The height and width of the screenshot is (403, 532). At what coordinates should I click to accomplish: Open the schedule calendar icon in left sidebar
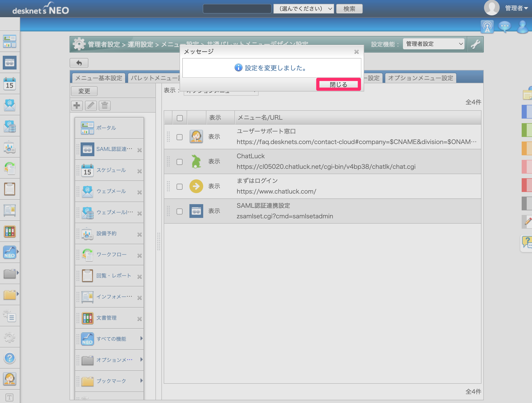pyautogui.click(x=10, y=83)
